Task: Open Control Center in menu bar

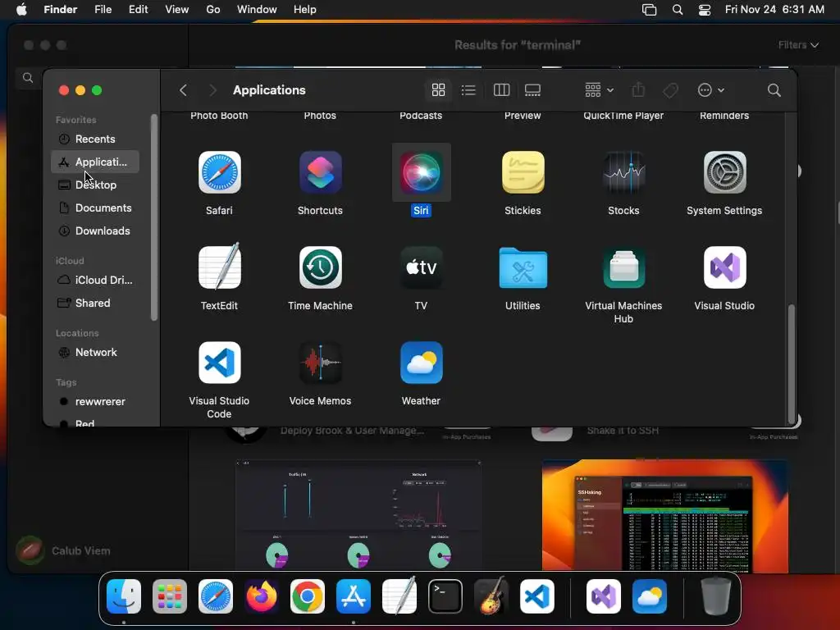Action: pyautogui.click(x=705, y=10)
